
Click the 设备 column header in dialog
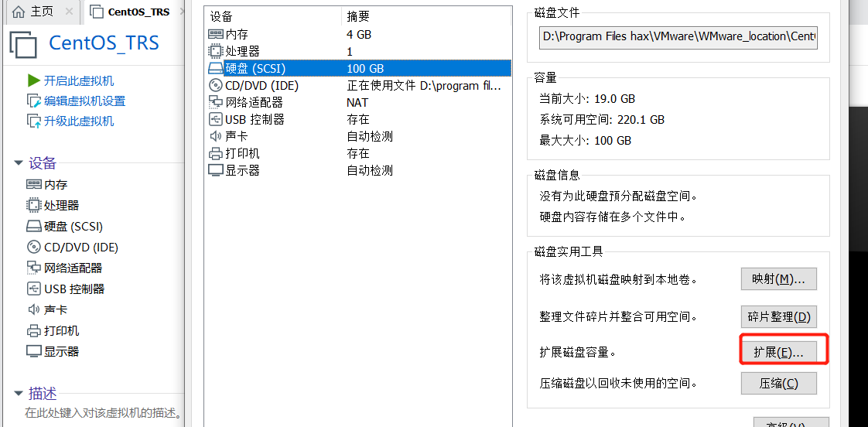tap(221, 16)
